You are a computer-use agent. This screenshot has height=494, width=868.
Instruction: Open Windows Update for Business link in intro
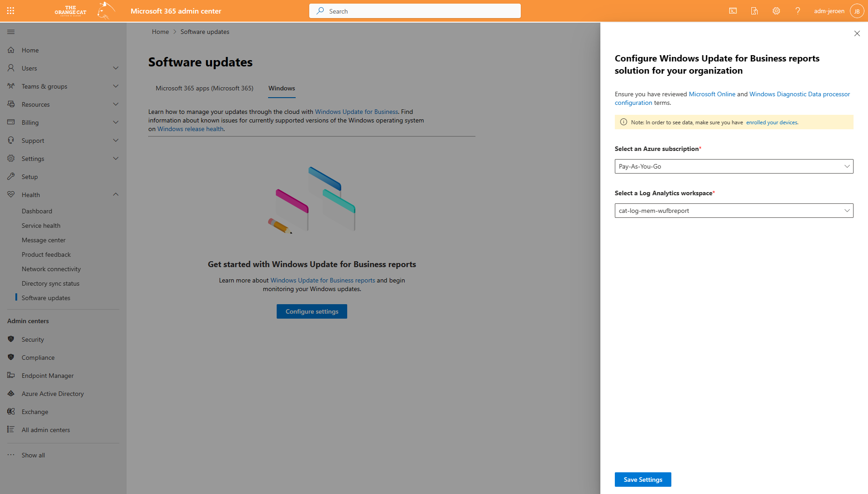[x=356, y=112]
